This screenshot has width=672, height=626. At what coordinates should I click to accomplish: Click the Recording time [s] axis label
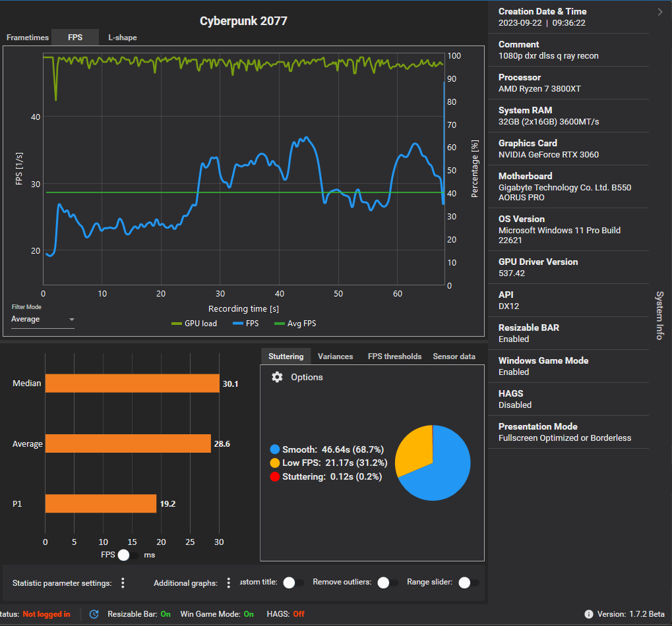click(x=243, y=309)
